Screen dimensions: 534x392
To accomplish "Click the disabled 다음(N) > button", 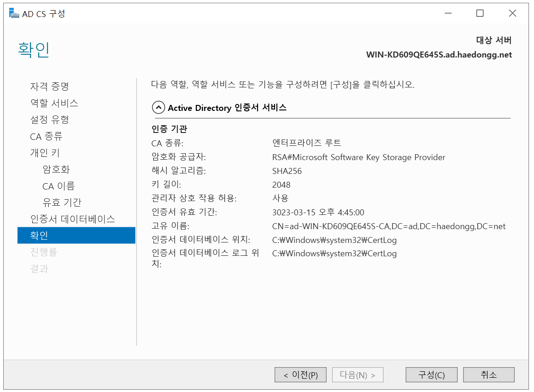I will click(x=357, y=375).
